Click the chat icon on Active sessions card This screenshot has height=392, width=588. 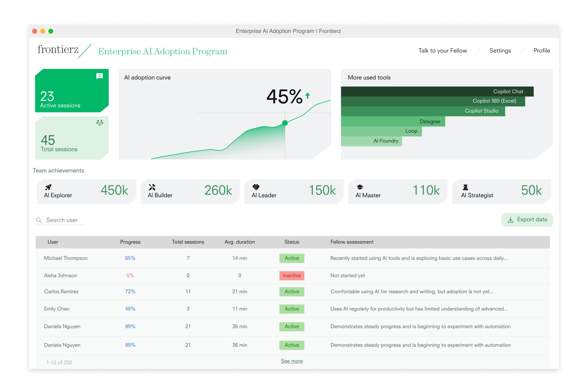pos(99,76)
